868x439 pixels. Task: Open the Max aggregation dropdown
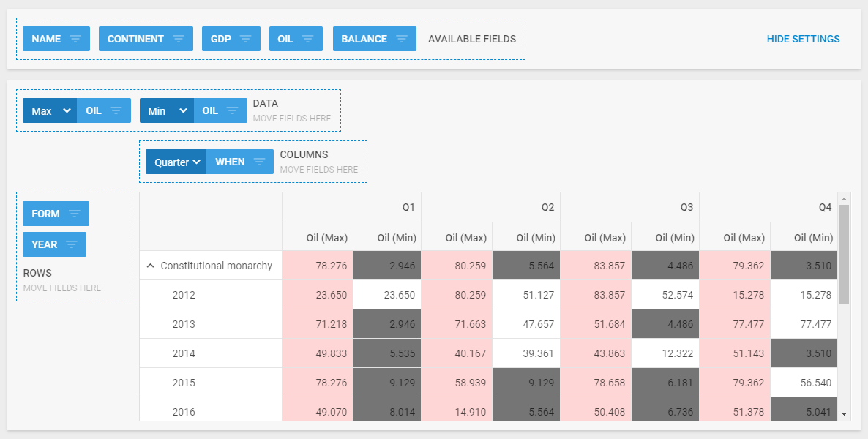click(x=50, y=110)
